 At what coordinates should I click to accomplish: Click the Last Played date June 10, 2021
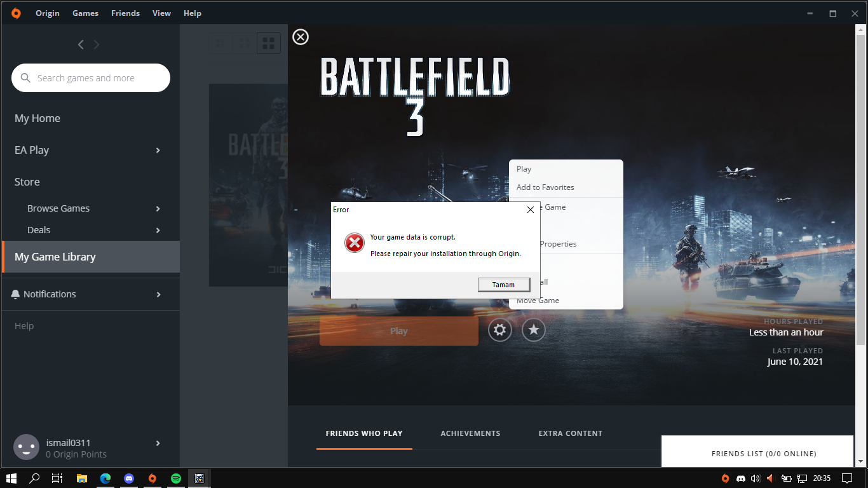[795, 362]
